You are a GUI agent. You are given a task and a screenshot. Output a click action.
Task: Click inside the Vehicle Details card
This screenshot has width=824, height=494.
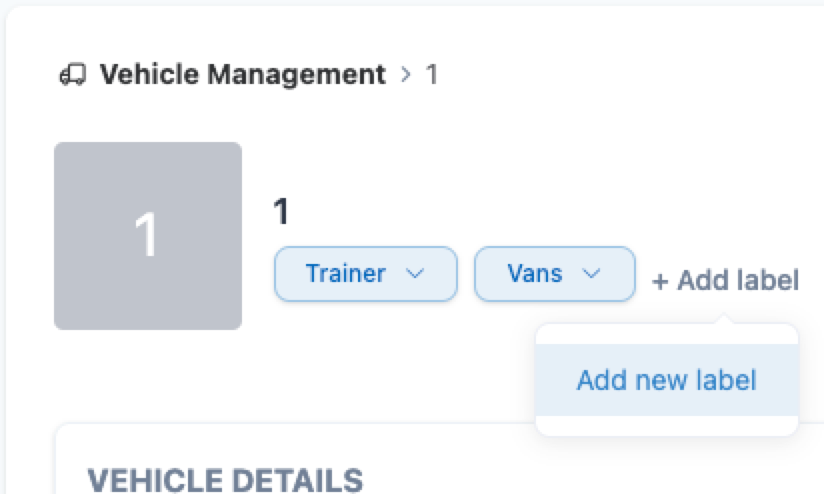pyautogui.click(x=300, y=450)
